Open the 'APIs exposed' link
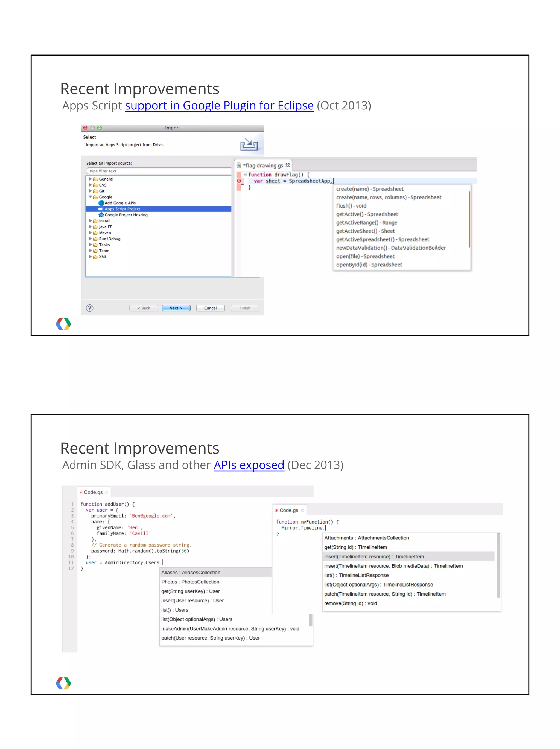This screenshot has height=749, width=560. tap(249, 465)
